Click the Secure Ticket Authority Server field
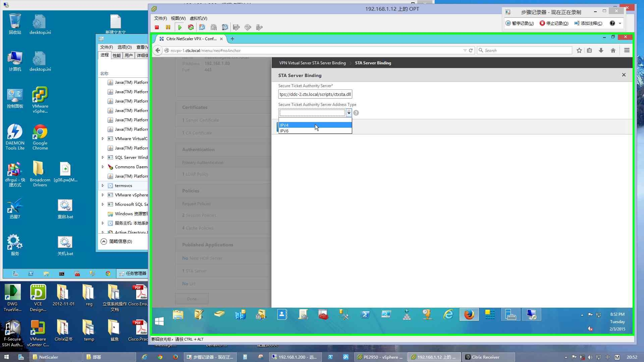644x362 pixels. coord(315,95)
